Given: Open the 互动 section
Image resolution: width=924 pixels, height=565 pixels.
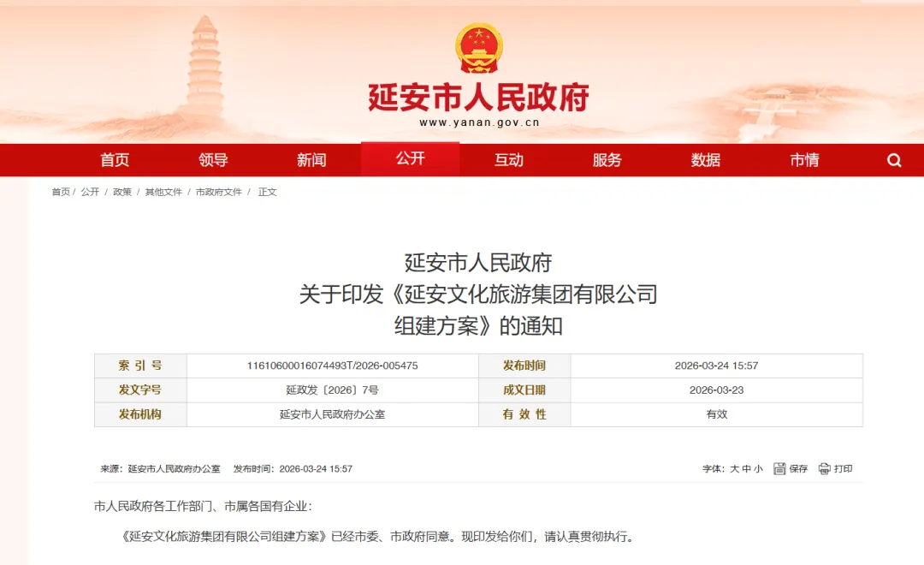Looking at the screenshot, I should coord(510,160).
